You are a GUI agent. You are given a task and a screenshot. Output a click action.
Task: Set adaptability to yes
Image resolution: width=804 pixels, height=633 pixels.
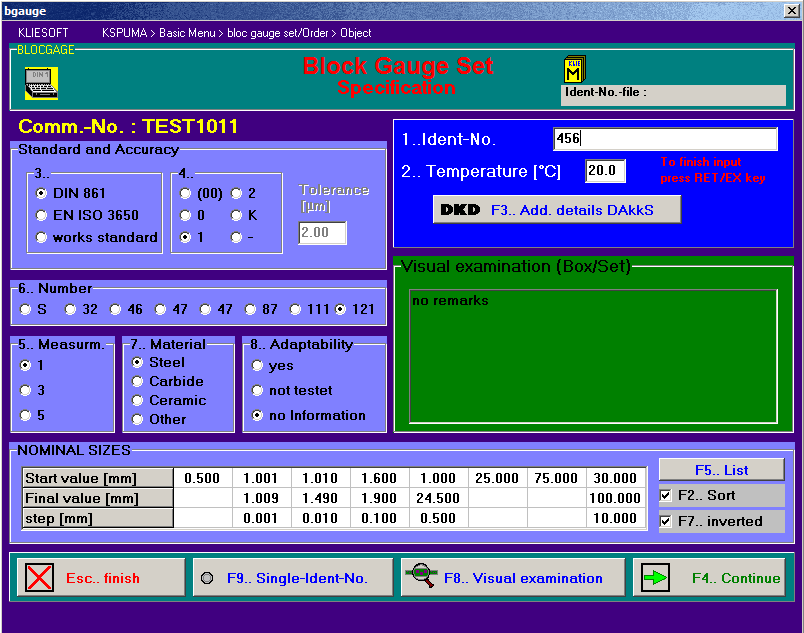point(258,366)
